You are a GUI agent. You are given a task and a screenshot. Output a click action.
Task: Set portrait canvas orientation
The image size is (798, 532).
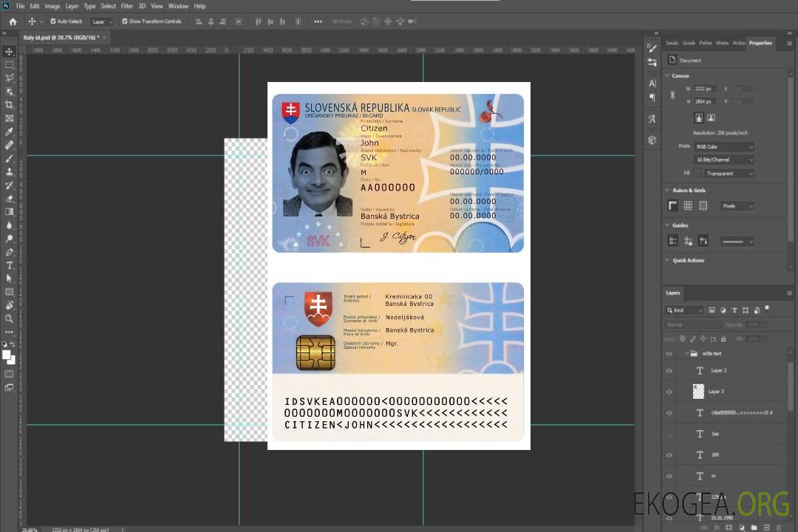tap(699, 118)
